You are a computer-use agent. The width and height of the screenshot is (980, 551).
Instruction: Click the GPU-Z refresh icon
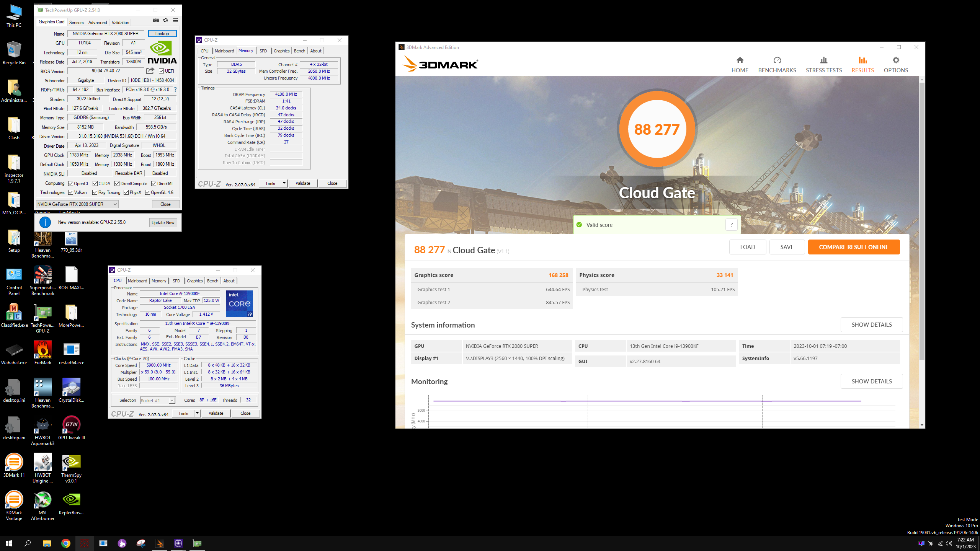tap(165, 21)
